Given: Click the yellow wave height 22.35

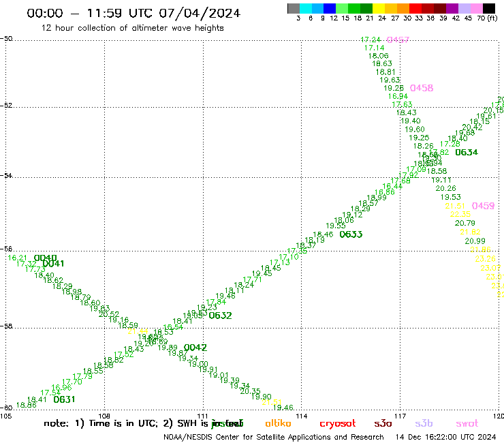Looking at the screenshot, I should [460, 214].
